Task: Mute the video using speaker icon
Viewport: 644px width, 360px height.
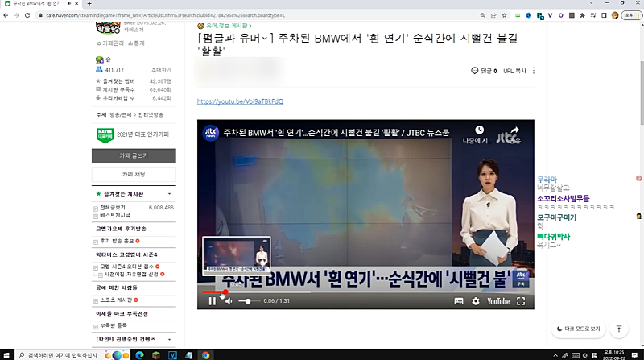Action: pos(229,300)
